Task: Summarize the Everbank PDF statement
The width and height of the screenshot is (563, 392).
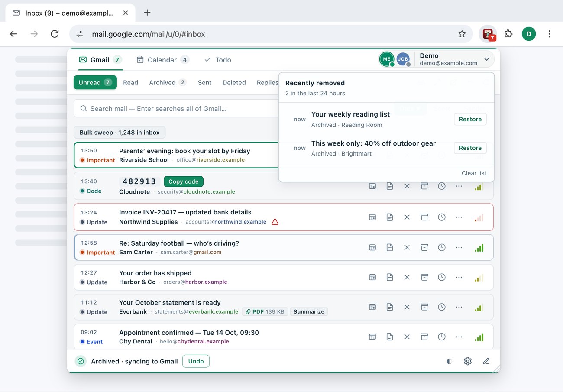Action: 309,311
